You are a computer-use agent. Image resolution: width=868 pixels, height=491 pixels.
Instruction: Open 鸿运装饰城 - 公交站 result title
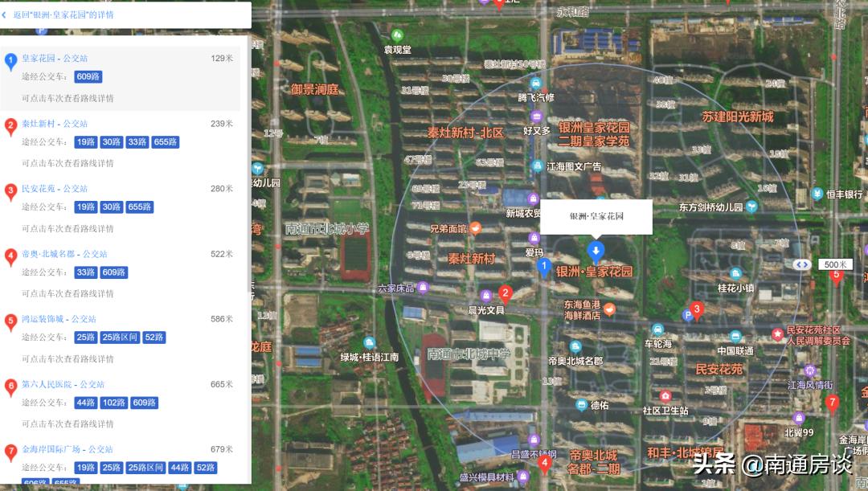(x=59, y=319)
